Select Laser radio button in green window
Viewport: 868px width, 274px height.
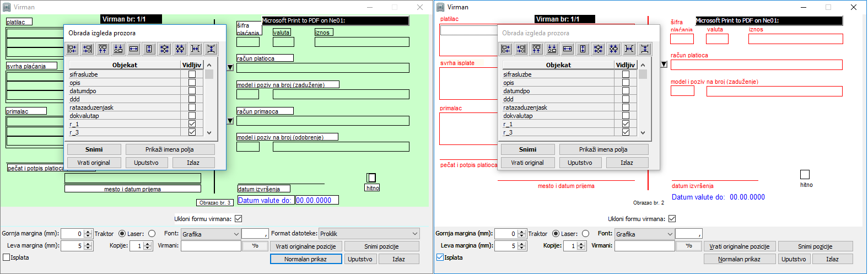pyautogui.click(x=152, y=234)
